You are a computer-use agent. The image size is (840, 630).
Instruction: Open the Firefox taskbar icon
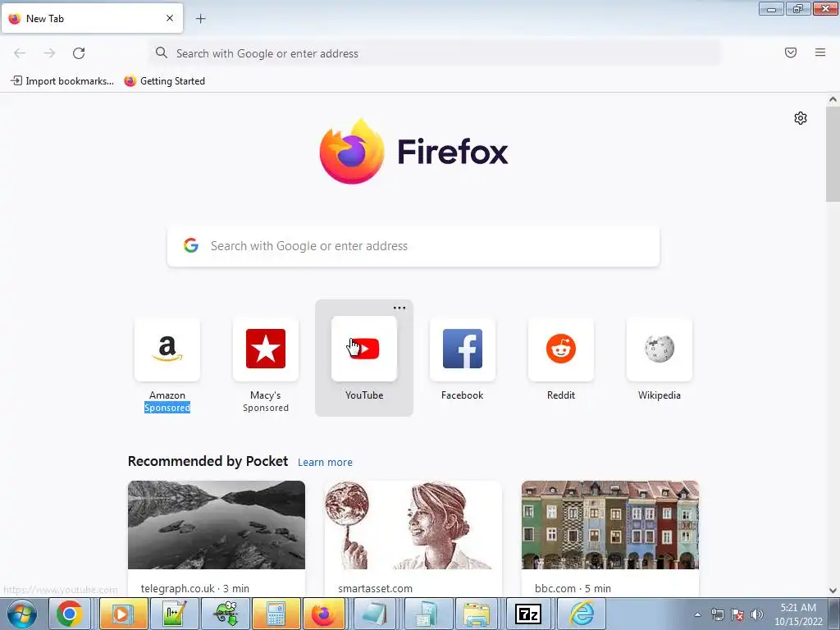click(324, 614)
